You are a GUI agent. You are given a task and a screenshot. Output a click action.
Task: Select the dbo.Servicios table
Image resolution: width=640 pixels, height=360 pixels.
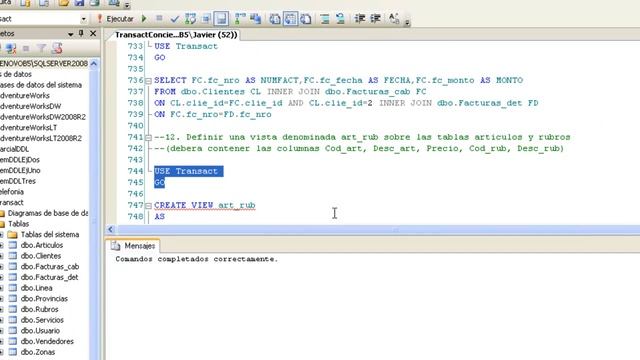[x=42, y=320]
